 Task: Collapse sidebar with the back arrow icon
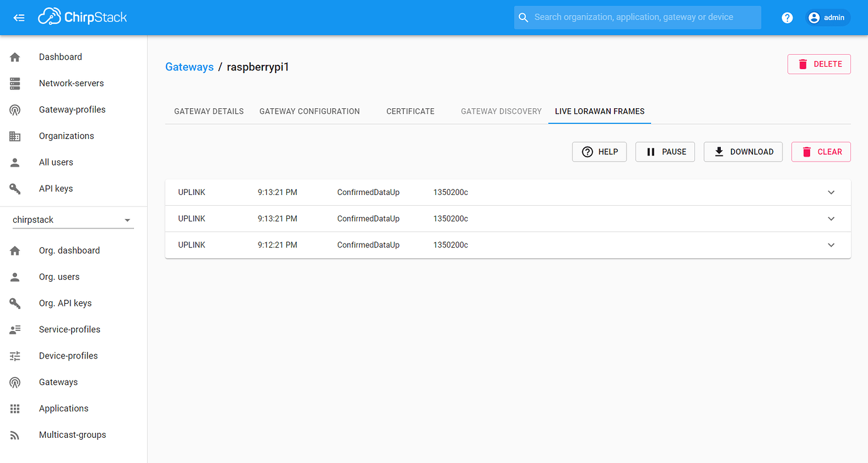point(19,18)
